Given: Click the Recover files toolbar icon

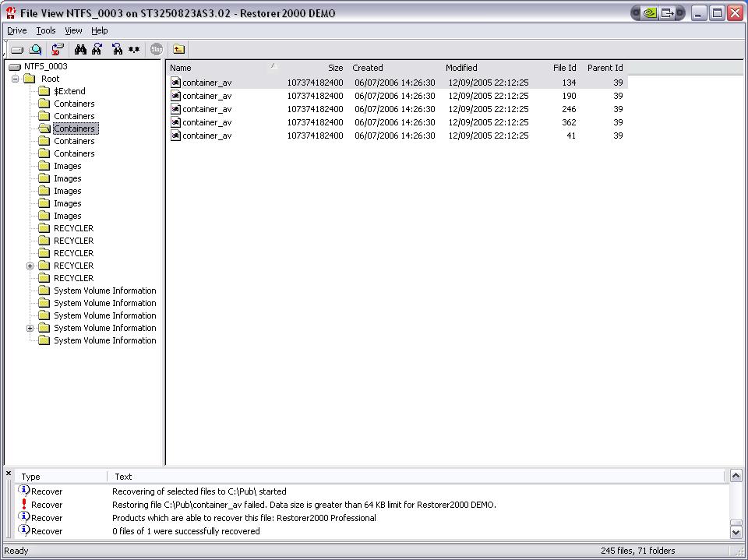Looking at the screenshot, I should pyautogui.click(x=58, y=49).
